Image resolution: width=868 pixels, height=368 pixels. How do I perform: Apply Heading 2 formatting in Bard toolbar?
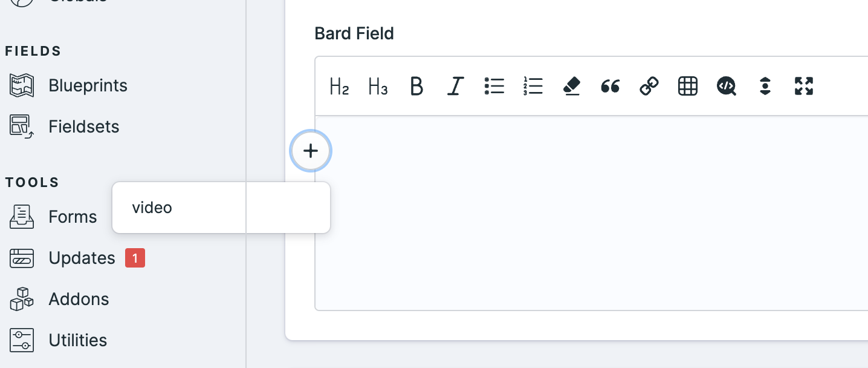click(x=339, y=87)
